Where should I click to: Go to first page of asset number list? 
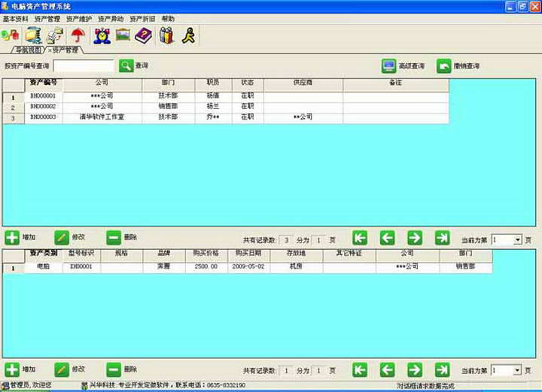(360, 238)
